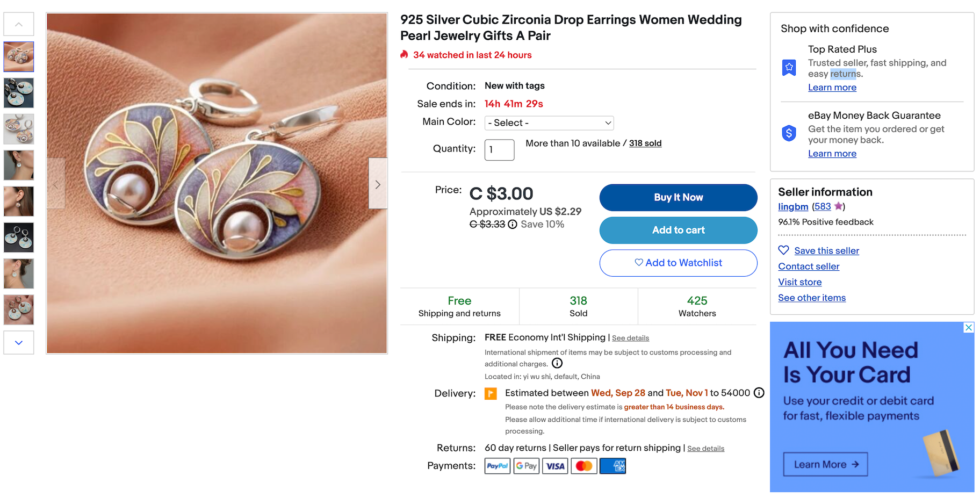Click the Add to cart button
The image size is (980, 497).
tap(678, 230)
